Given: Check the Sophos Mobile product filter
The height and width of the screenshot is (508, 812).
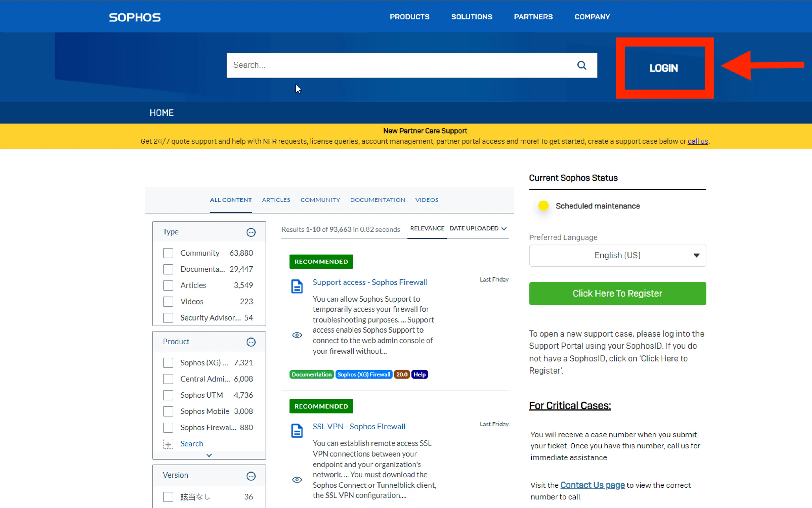Looking at the screenshot, I should 168,411.
